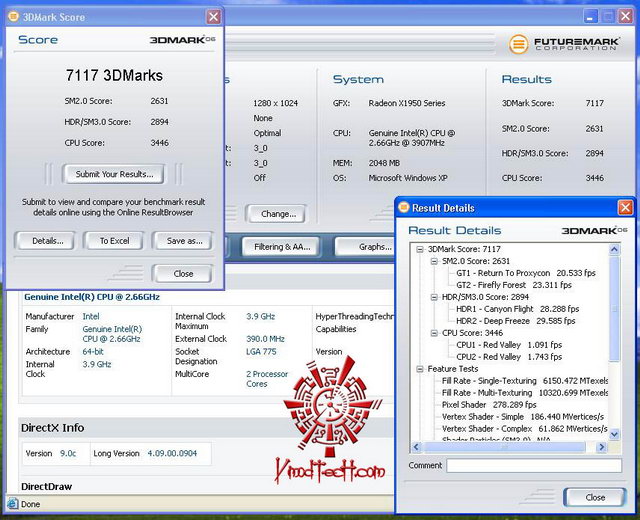Collapse the SM2.0 Score: 2631 node

click(434, 261)
